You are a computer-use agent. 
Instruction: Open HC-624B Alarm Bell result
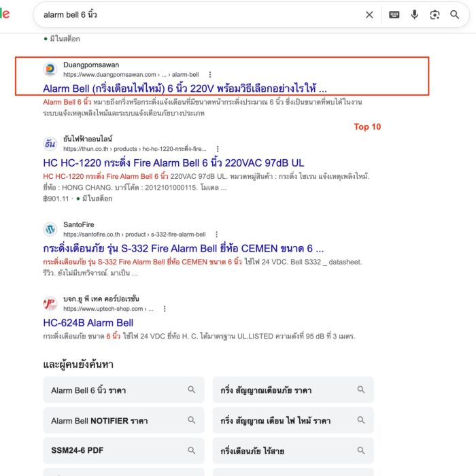(x=88, y=323)
